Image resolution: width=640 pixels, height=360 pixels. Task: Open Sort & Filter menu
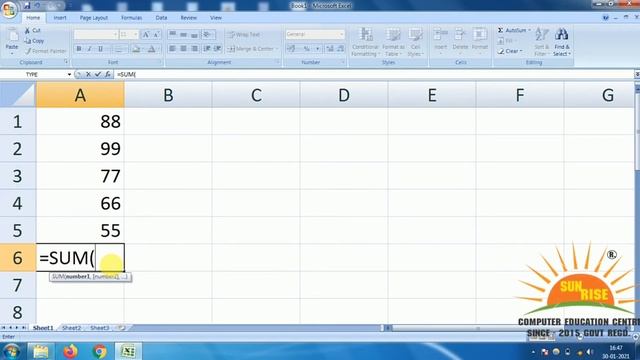[x=542, y=42]
